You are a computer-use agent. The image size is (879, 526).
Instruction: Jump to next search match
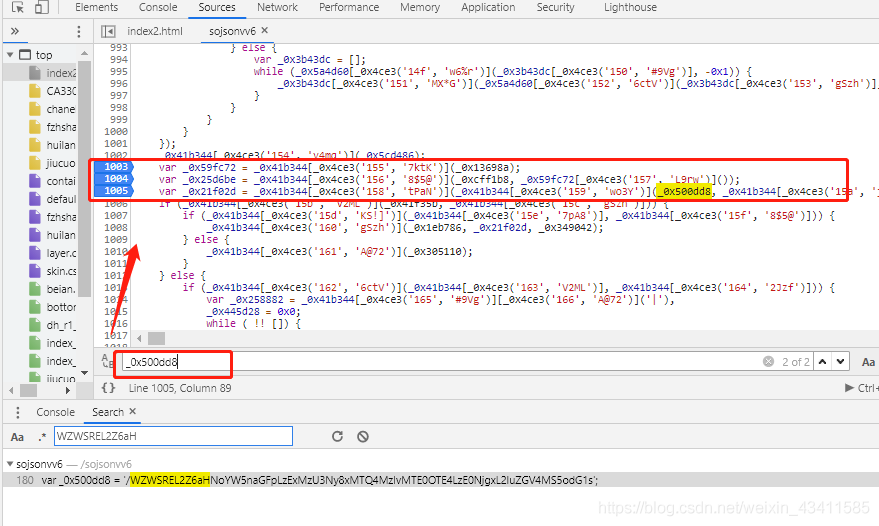click(x=840, y=362)
